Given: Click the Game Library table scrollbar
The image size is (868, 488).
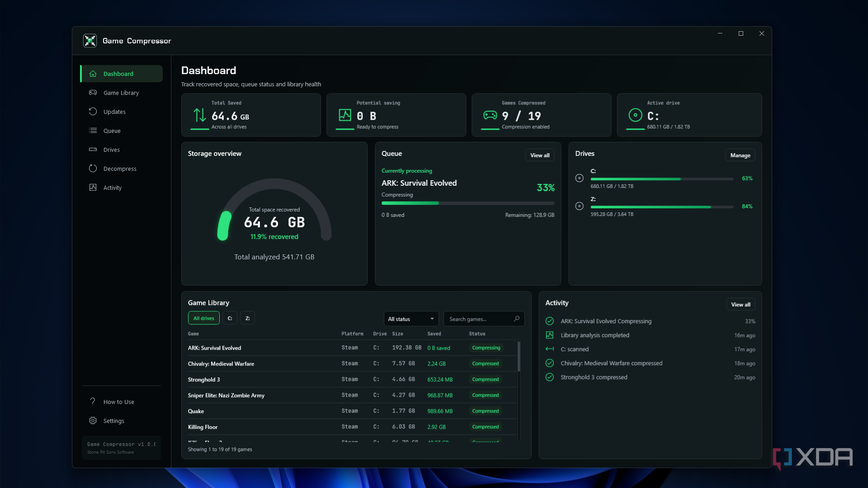Looking at the screenshot, I should 519,357.
